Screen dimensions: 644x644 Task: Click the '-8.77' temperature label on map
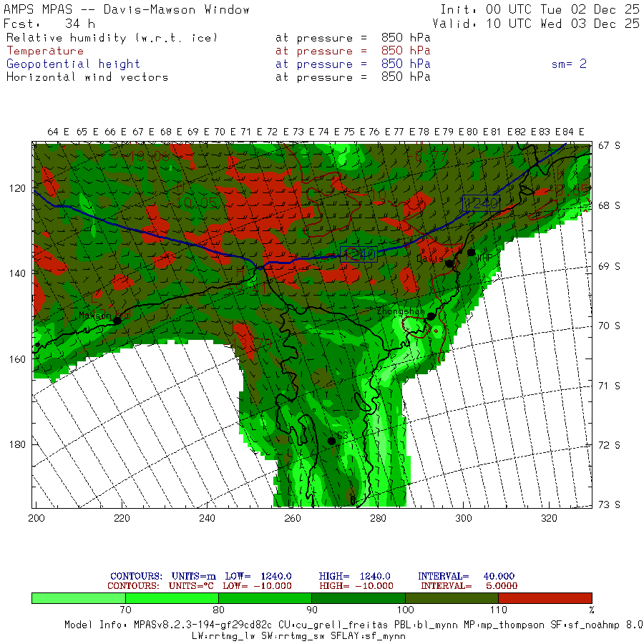(429, 156)
